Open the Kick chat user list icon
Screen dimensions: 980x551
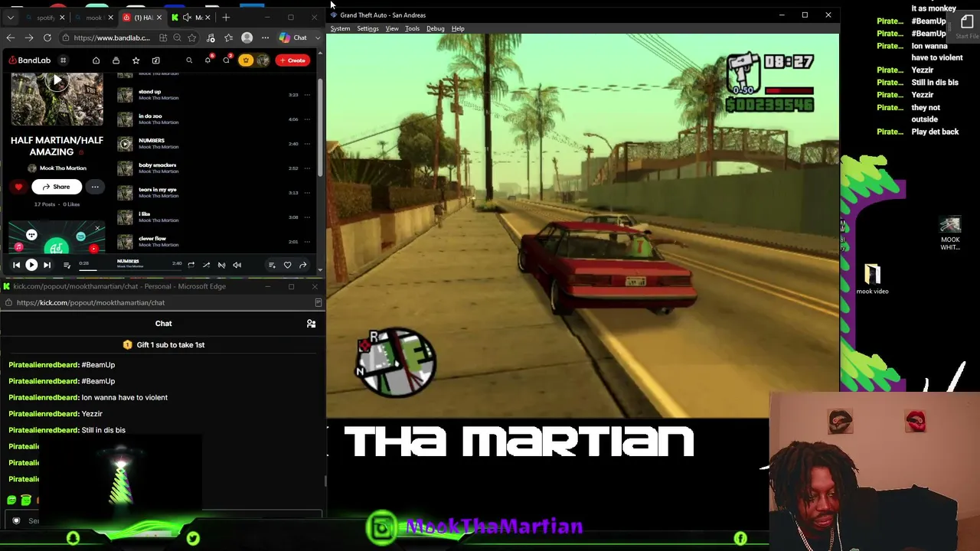coord(311,324)
